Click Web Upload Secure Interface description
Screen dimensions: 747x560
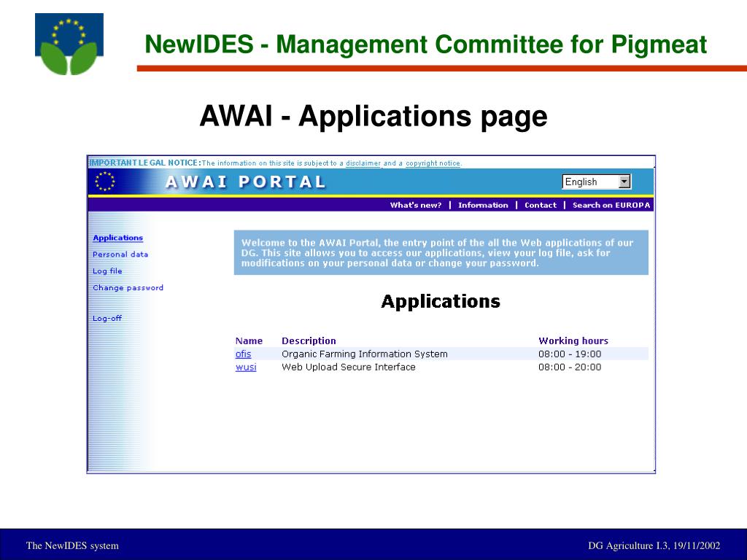coord(348,367)
